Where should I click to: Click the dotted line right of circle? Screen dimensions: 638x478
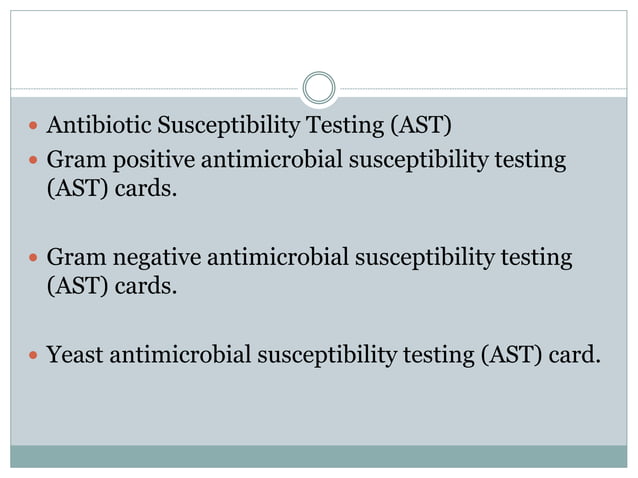(480, 89)
